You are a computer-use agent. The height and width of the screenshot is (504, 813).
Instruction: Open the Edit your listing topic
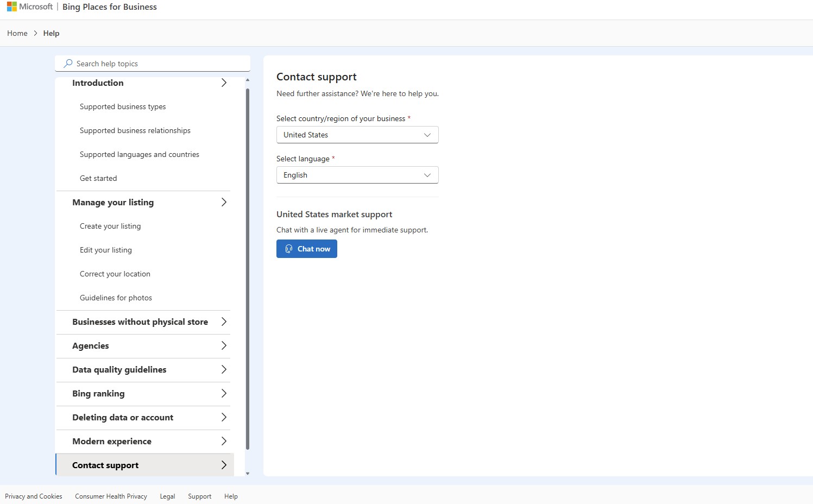tap(106, 250)
